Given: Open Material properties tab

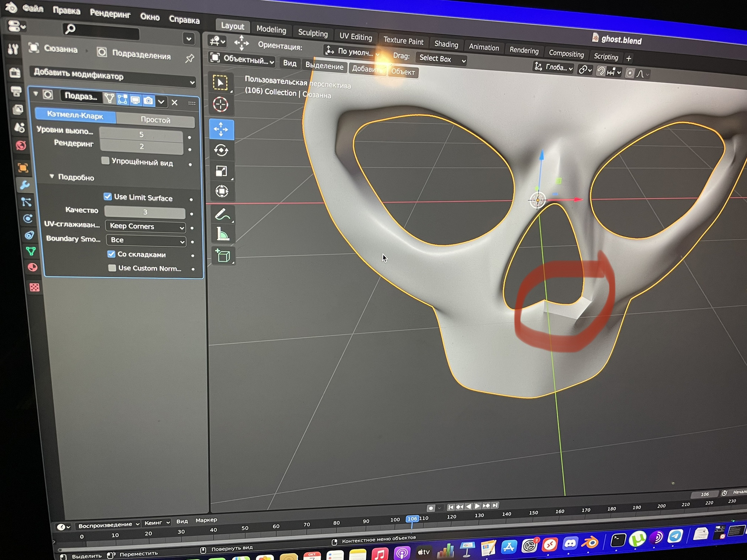Looking at the screenshot, I should click(33, 267).
